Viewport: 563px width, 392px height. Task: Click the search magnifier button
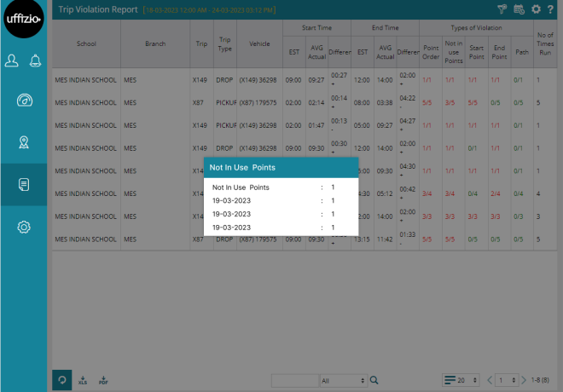tap(374, 380)
